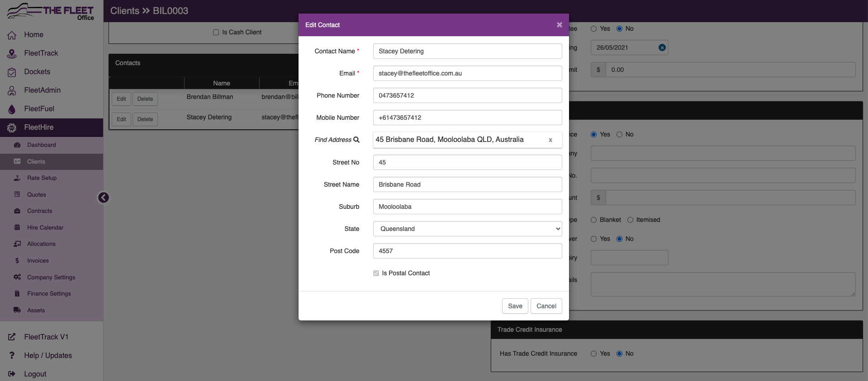The image size is (868, 381).
Task: Click the Post Code input field
Action: click(x=467, y=251)
